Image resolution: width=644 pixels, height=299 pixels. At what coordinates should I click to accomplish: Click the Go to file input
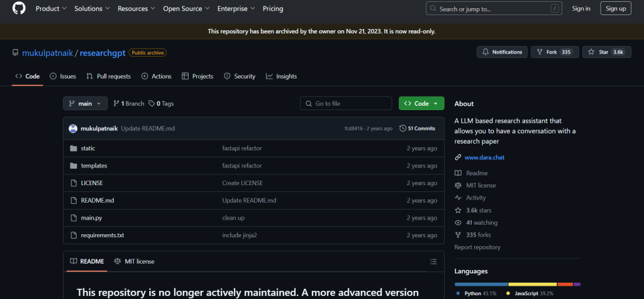(x=346, y=103)
